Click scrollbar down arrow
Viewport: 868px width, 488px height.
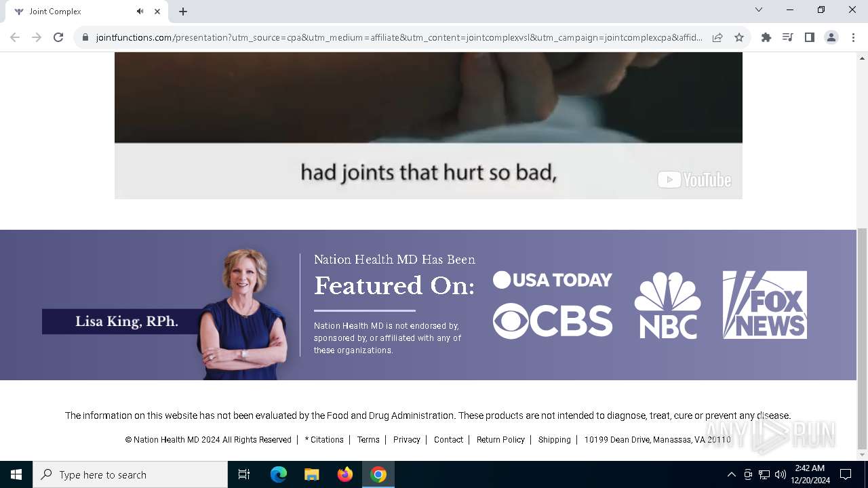(x=862, y=455)
